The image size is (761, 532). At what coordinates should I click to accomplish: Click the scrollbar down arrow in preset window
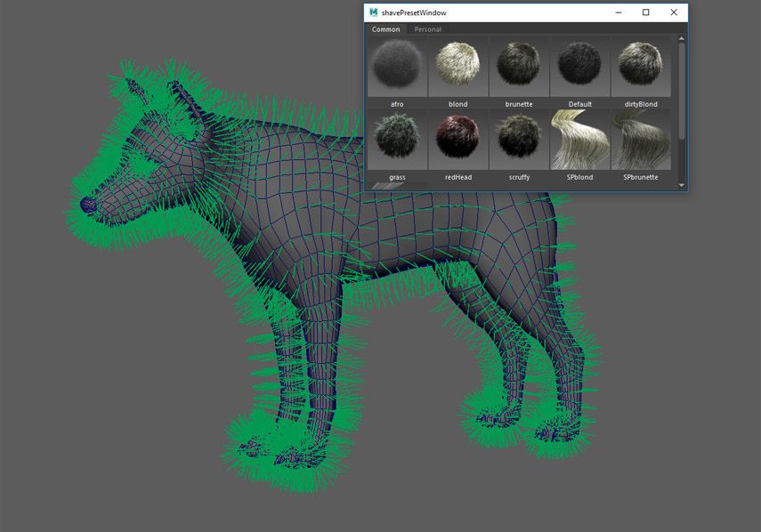point(682,185)
